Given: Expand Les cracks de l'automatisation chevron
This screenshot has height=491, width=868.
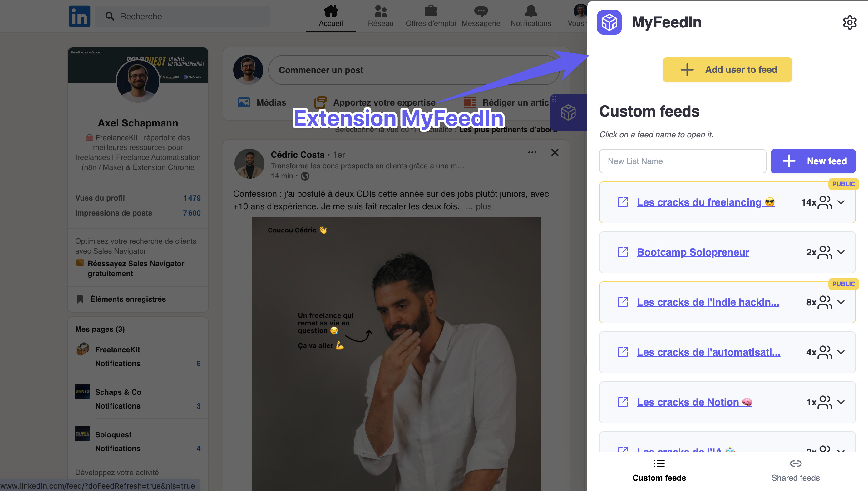Looking at the screenshot, I should coord(841,352).
